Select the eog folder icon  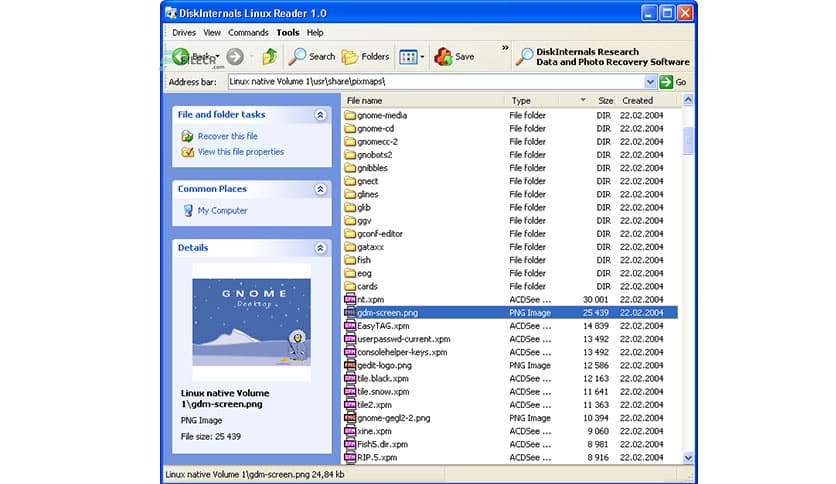pyautogui.click(x=350, y=273)
